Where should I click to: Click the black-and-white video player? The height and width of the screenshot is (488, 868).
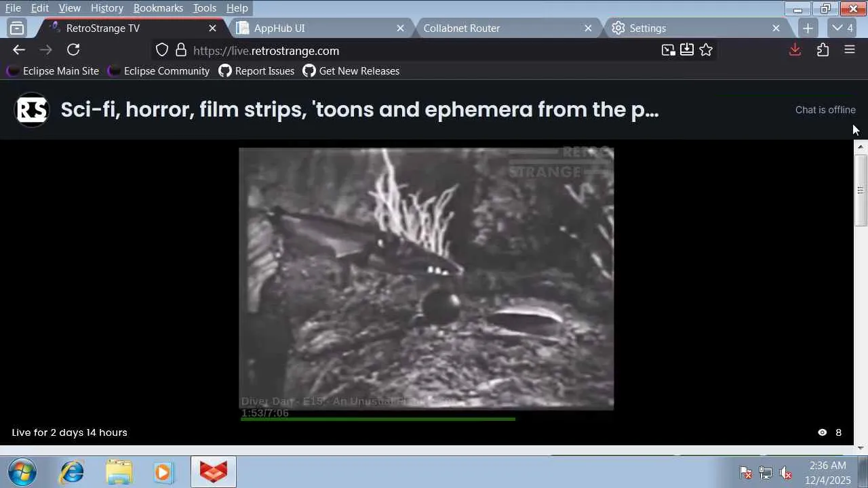click(427, 279)
